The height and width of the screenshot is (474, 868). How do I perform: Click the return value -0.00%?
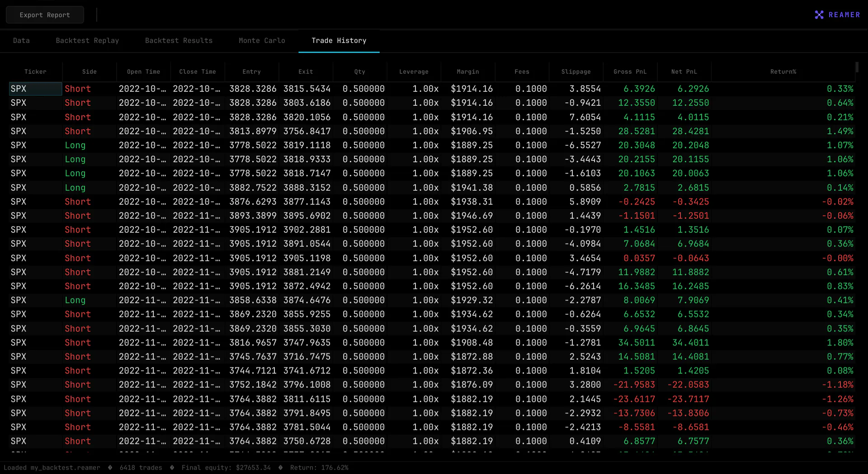tap(837, 258)
